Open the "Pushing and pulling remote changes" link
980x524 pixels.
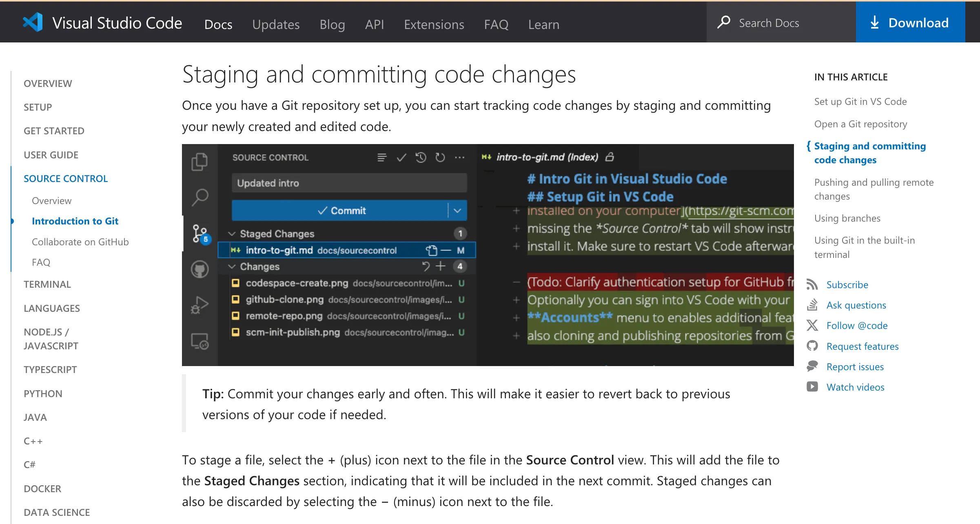(x=874, y=189)
